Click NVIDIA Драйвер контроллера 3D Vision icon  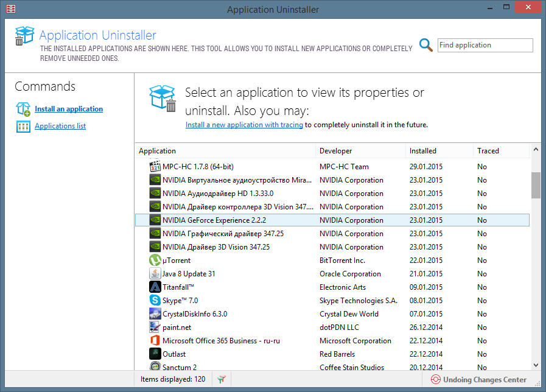pos(155,207)
